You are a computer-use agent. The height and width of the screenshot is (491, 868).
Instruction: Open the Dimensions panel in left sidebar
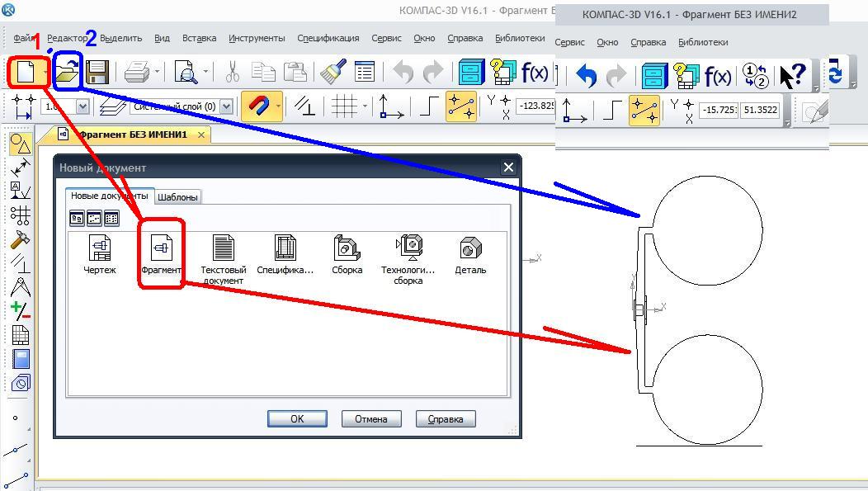coord(21,167)
